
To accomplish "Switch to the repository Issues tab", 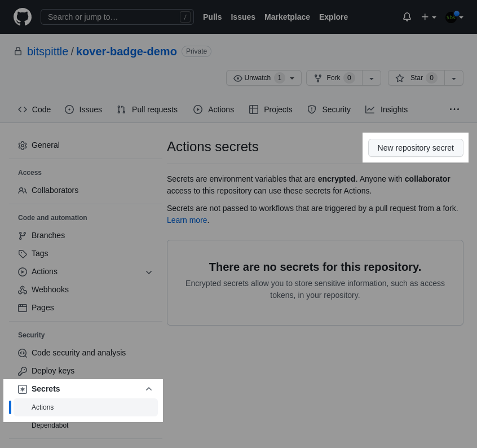I will pos(83,109).
